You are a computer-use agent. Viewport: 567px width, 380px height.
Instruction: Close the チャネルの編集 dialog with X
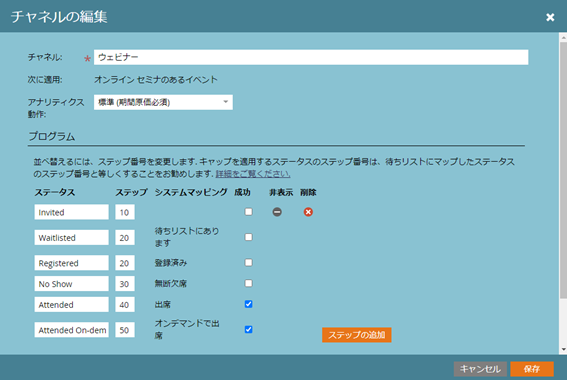[550, 17]
